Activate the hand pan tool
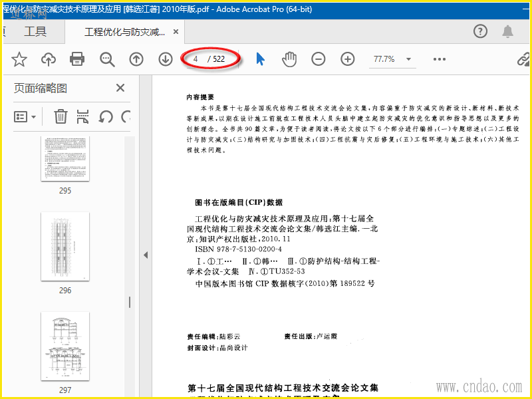532x399 pixels. (289, 59)
